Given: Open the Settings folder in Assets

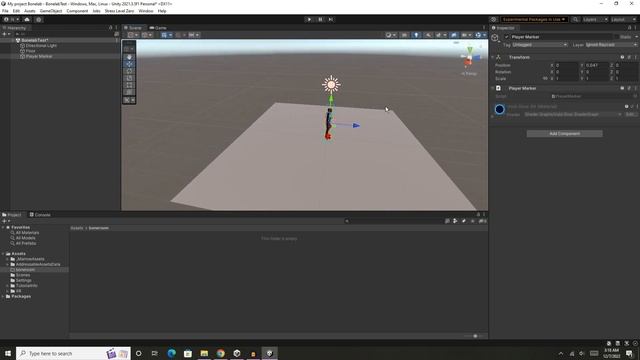Looking at the screenshot, I should point(24,280).
